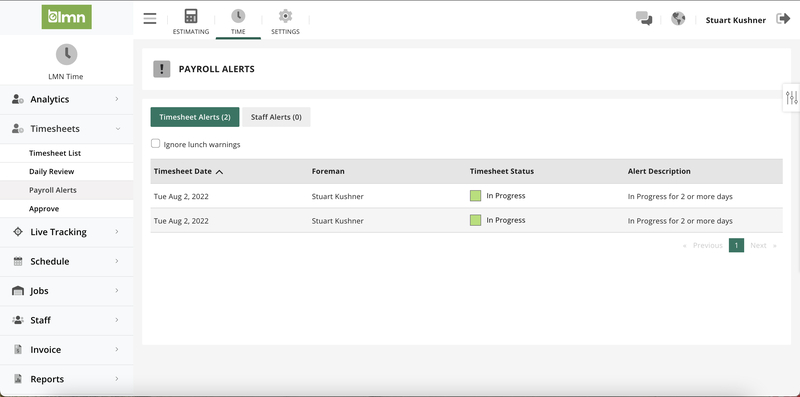
Task: Select Payroll Alerts in sidebar
Action: coord(53,190)
